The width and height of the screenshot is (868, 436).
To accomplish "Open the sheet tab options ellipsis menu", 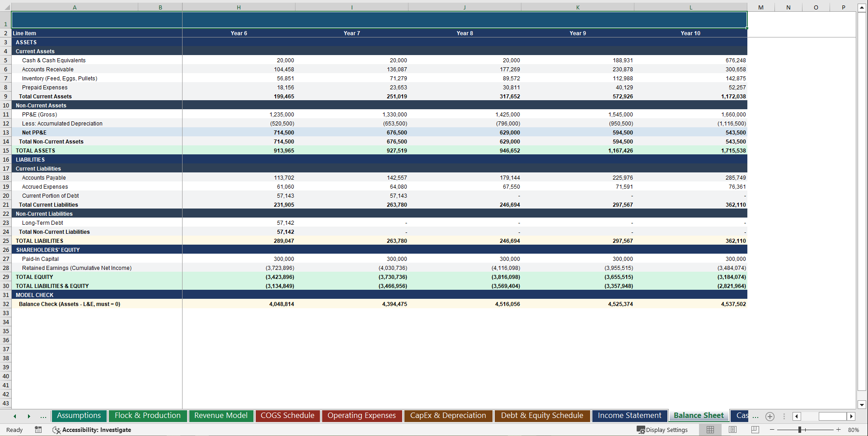I will pos(784,416).
